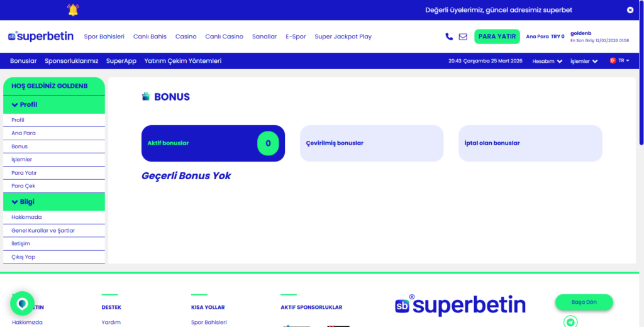The height and width of the screenshot is (327, 644).
Task: Switch to İptal olan bonuslar tab
Action: point(530,143)
